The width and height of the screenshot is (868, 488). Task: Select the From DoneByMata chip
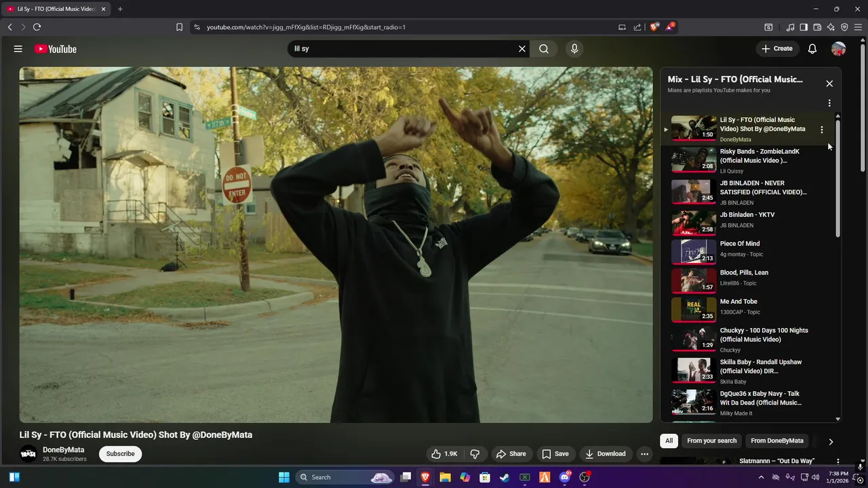(777, 441)
